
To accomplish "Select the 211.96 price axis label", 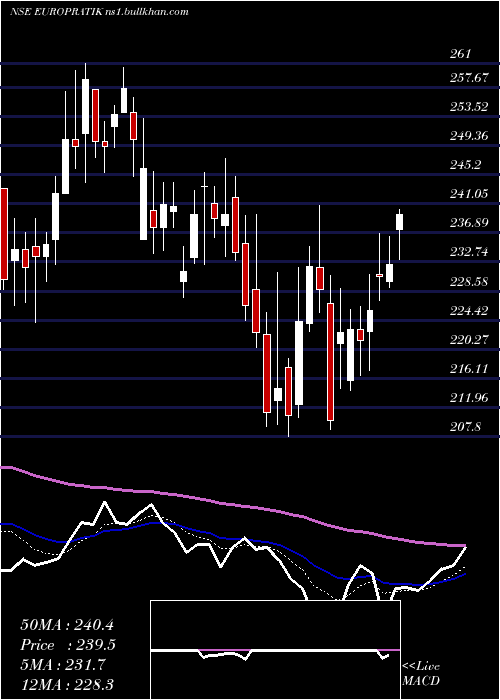I will (469, 398).
